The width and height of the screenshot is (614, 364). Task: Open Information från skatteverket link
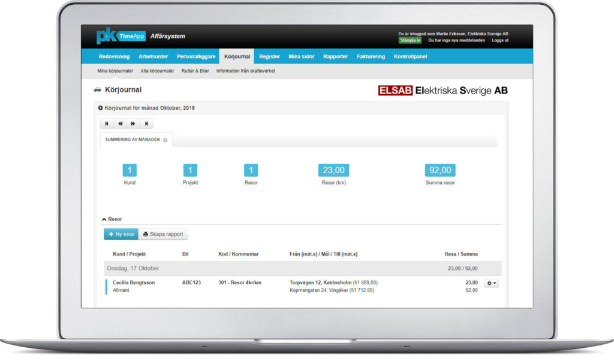[245, 71]
